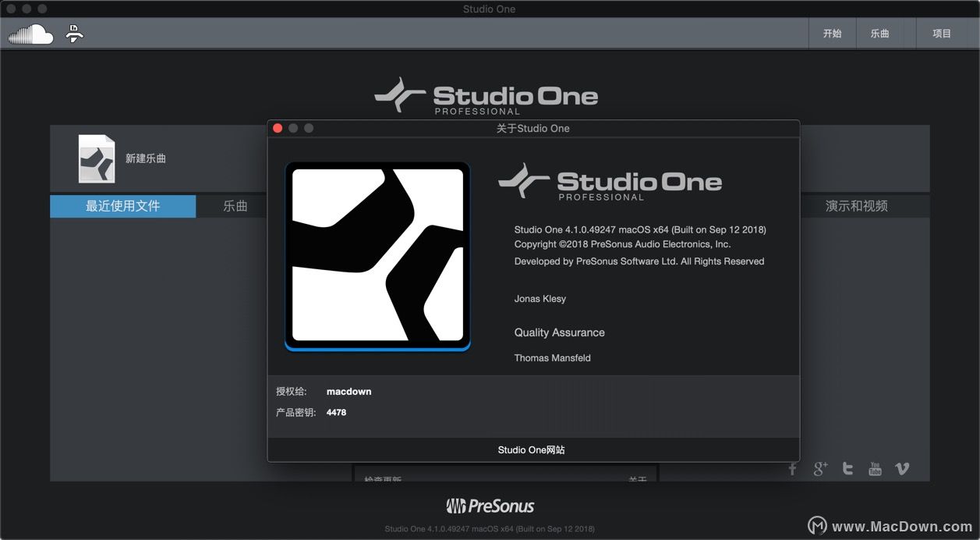Click the Developed by PreSonus Software line
Image resolution: width=980 pixels, height=540 pixels.
639,261
